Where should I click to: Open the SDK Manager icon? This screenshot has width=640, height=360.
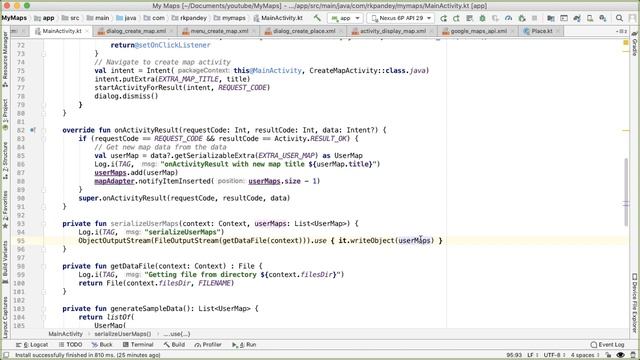click(603, 18)
